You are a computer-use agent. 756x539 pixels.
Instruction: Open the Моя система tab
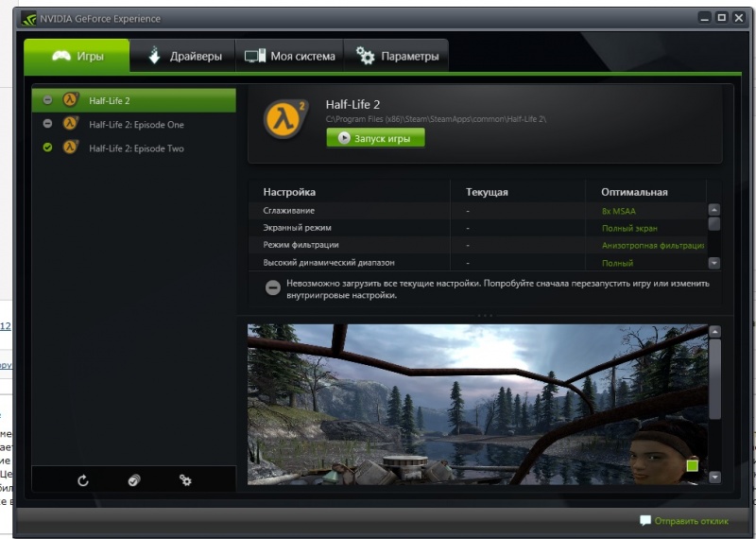[x=289, y=56]
